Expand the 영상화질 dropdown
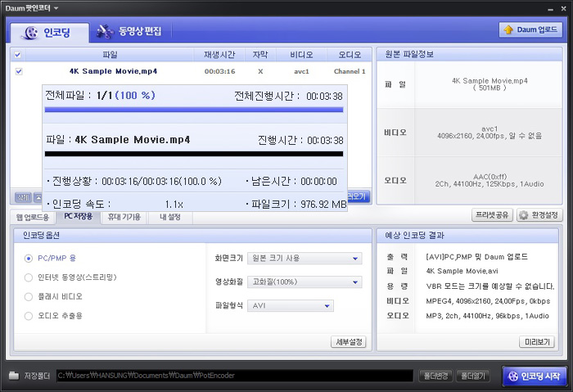573x392 pixels. click(305, 282)
